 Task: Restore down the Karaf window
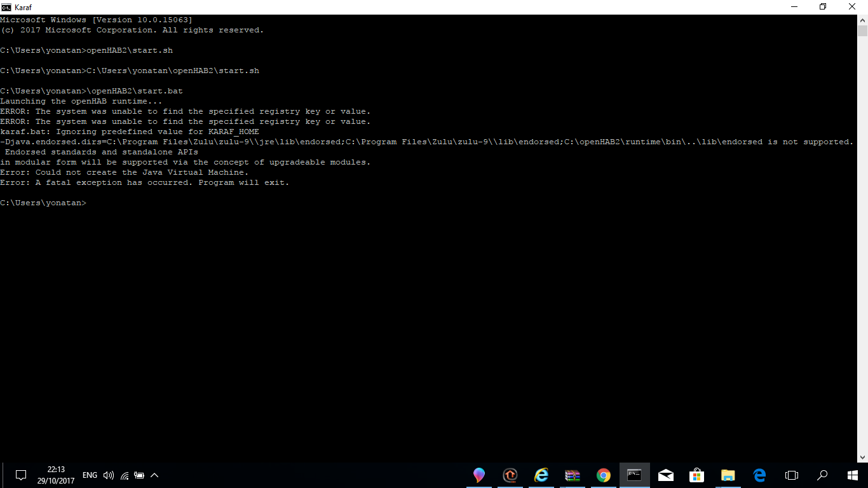coord(824,7)
